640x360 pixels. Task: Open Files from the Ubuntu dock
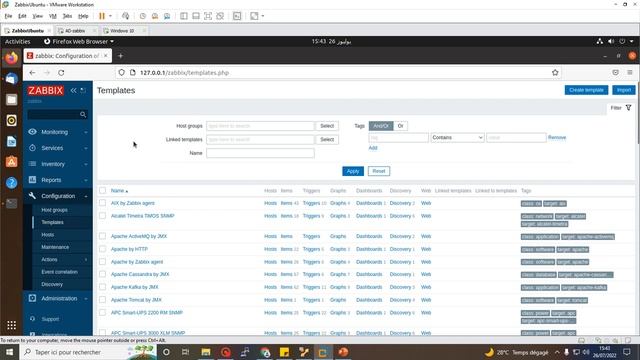[11, 100]
